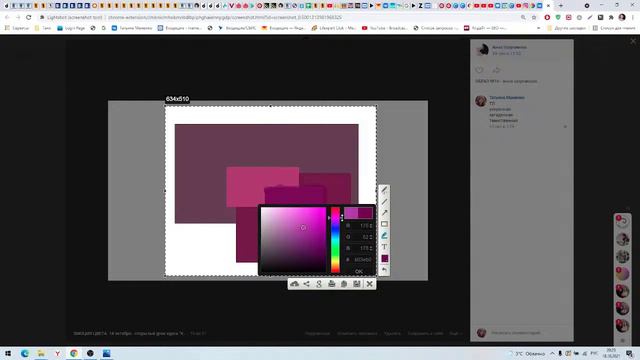The height and width of the screenshot is (360, 640).
Task: Click the Поделиться link below the photo
Action: (x=318, y=333)
